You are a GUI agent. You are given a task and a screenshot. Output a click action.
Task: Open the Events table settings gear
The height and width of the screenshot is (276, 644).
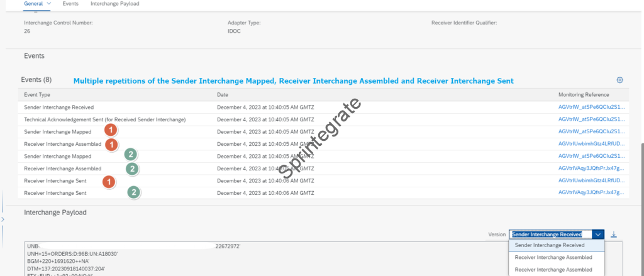coord(619,80)
